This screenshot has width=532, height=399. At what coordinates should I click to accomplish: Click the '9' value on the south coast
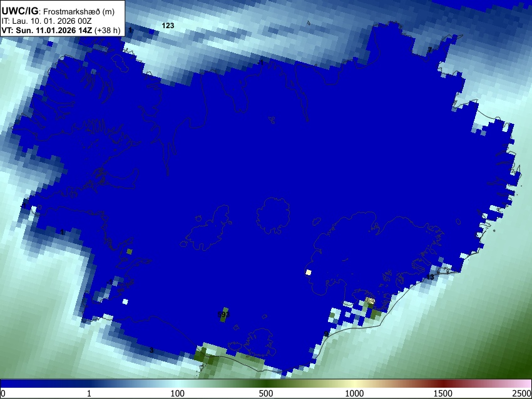coord(326,334)
